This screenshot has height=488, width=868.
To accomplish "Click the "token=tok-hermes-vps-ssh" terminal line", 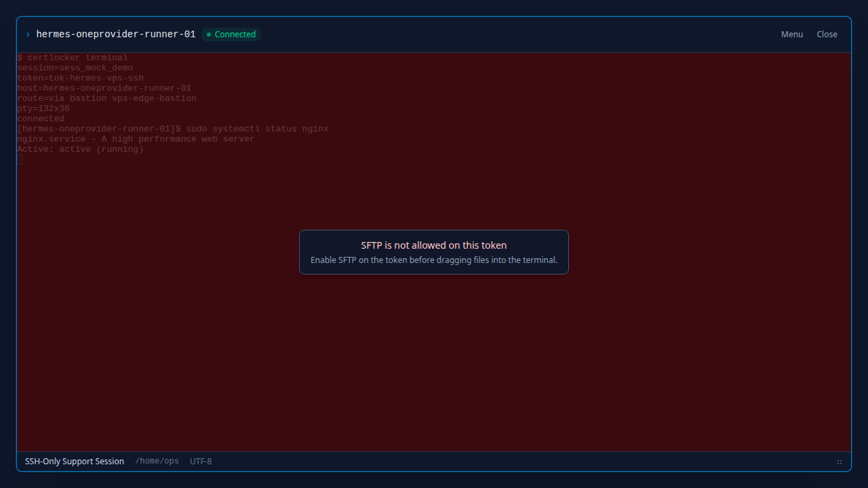I will coord(80,79).
